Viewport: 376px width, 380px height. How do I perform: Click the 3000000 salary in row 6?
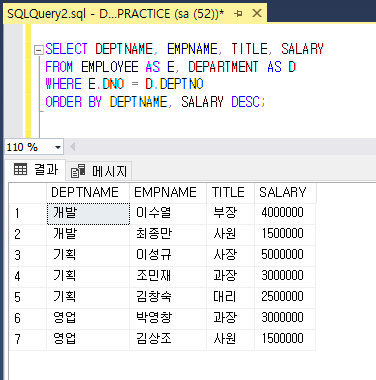(285, 319)
